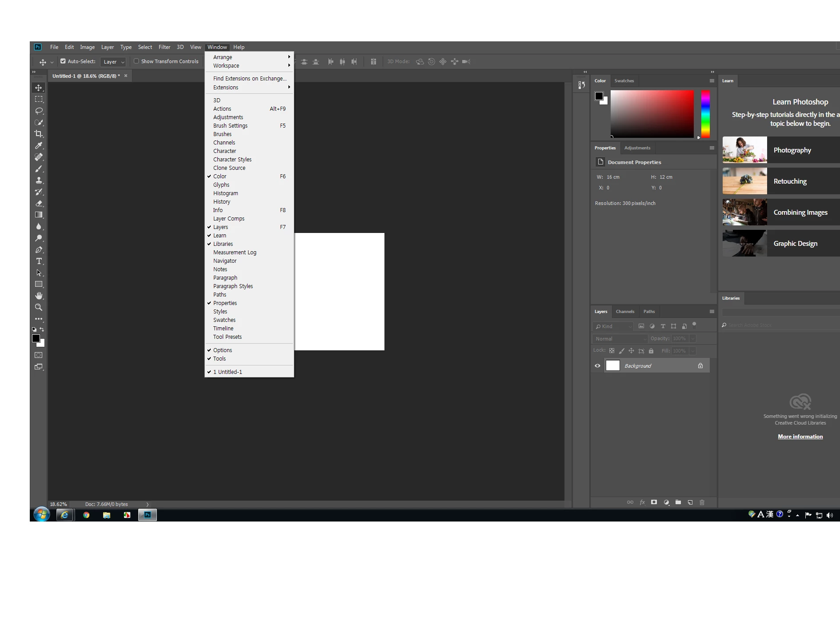Click the vertical hue slider bar
Image resolution: width=840 pixels, height=630 pixels.
coord(705,114)
